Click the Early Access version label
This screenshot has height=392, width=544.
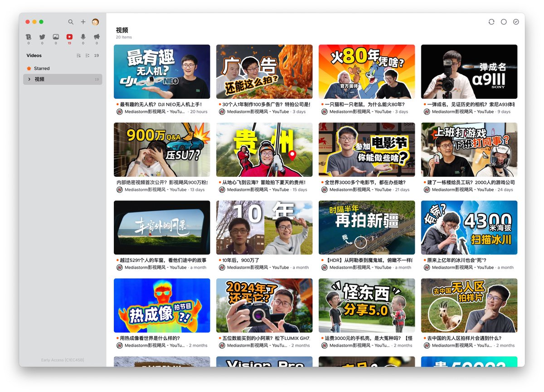(63, 360)
